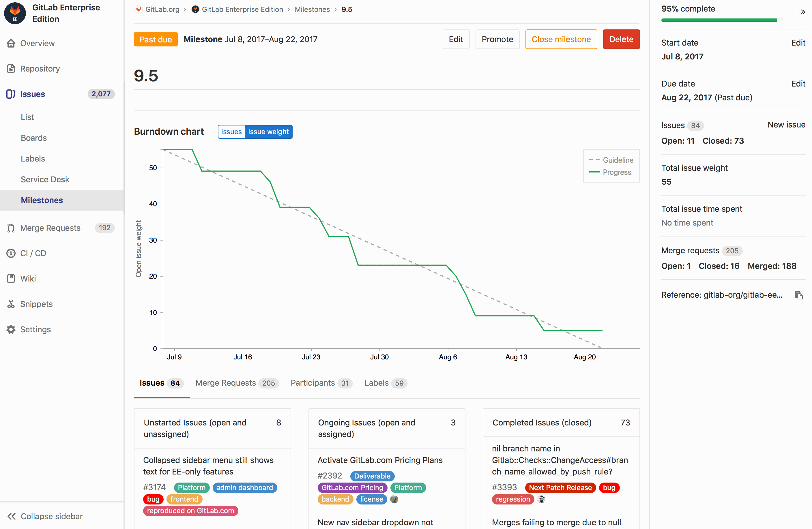Click Progress entry in chart legend
Image resolution: width=812 pixels, height=529 pixels.
pos(610,172)
